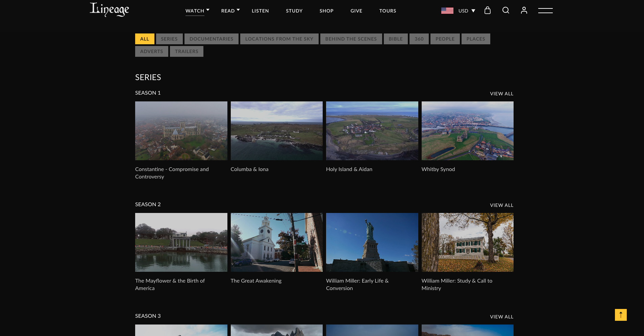
Task: View all Season 2 episodes
Action: [501, 205]
